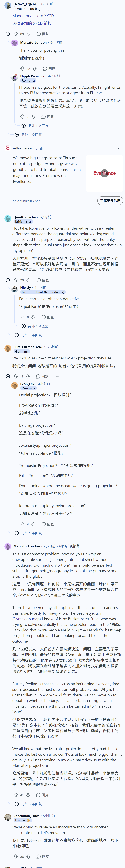Downvote Nielsly's Equal earth reply
The image size is (125, 868).
coord(33,317)
